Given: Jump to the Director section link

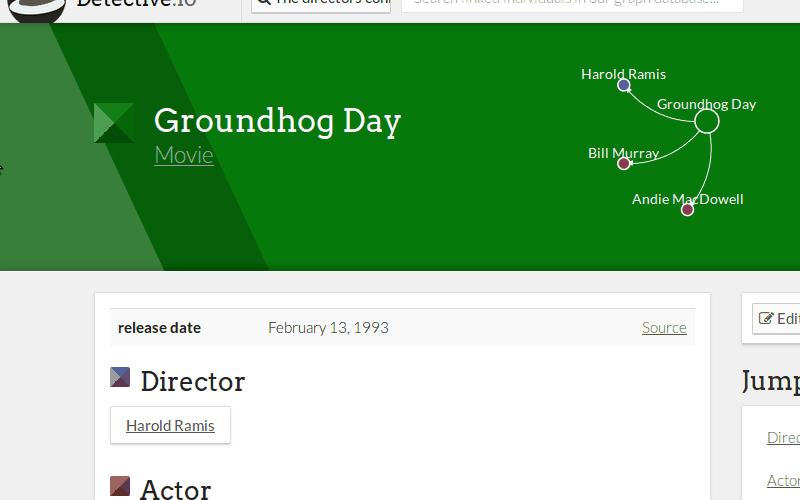Looking at the screenshot, I should click(x=783, y=437).
